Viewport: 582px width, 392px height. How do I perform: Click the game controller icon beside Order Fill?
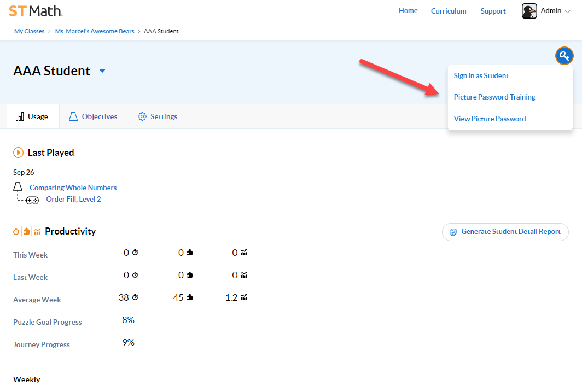[32, 200]
